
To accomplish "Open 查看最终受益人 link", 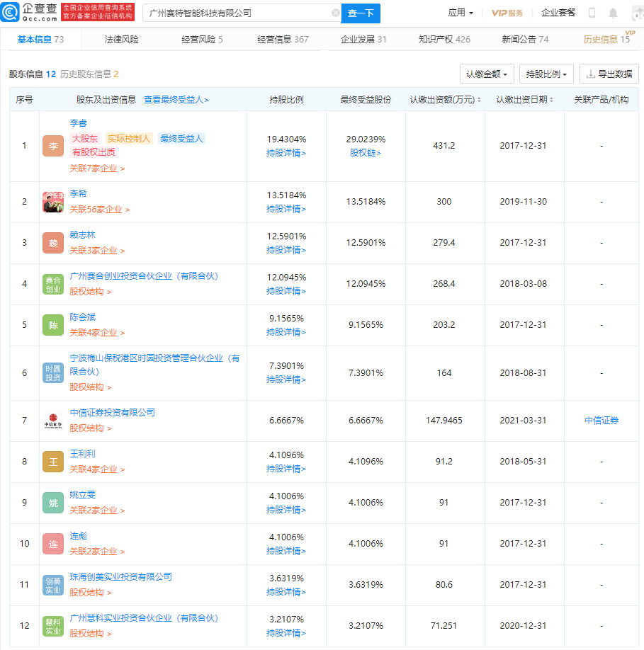I will [x=176, y=100].
